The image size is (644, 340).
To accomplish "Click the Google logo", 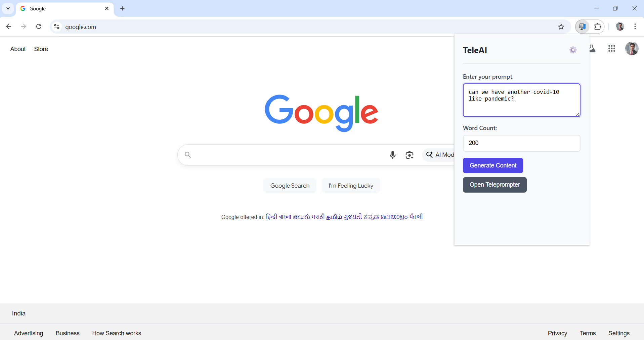I will click(321, 113).
